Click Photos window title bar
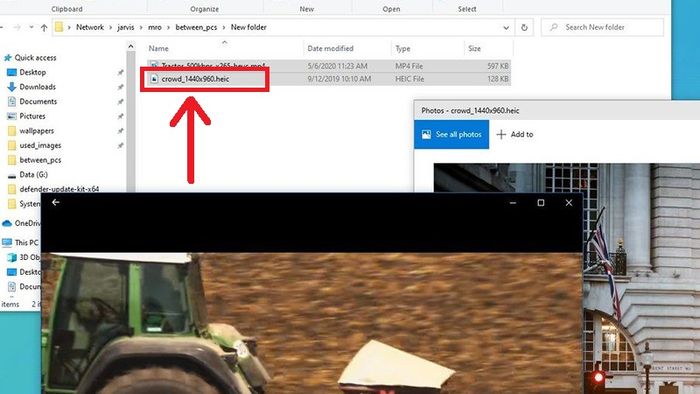Screen dimensions: 700x394 click(557, 110)
